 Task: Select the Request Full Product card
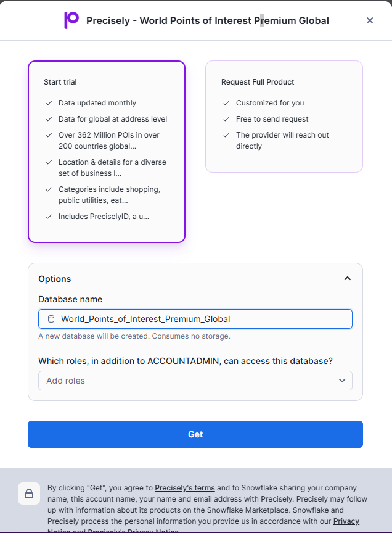[284, 117]
